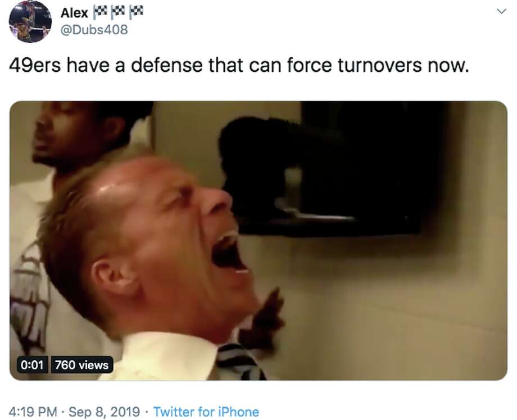Open the @Dubs408 handle link
This screenshot has width=517, height=420.
[x=94, y=30]
